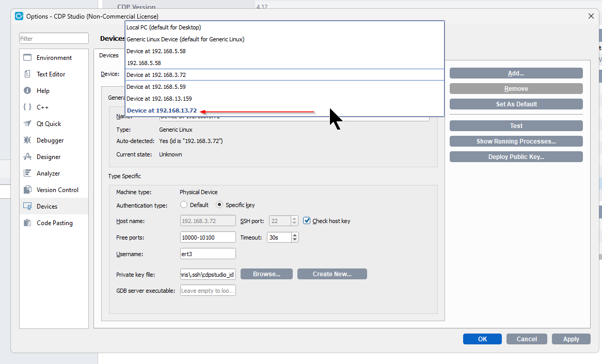
Task: Click Deploy Public Key button
Action: coord(516,156)
